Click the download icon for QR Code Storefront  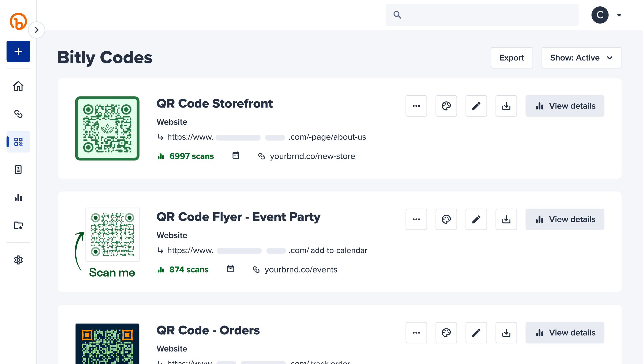click(506, 106)
